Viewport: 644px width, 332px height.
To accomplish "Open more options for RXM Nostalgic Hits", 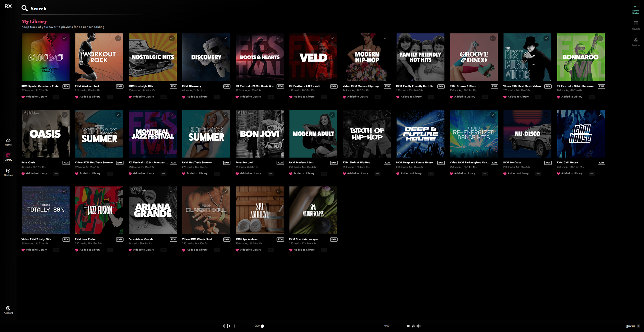I will pyautogui.click(x=163, y=97).
